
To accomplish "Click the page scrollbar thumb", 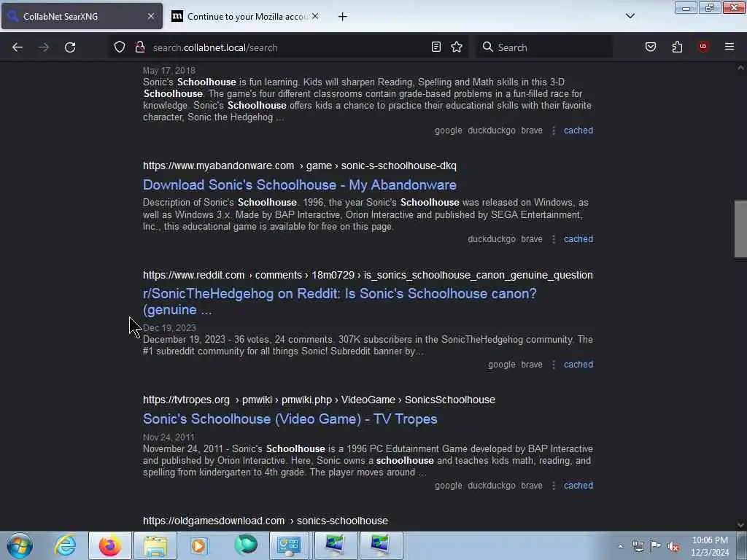I will point(740,229).
